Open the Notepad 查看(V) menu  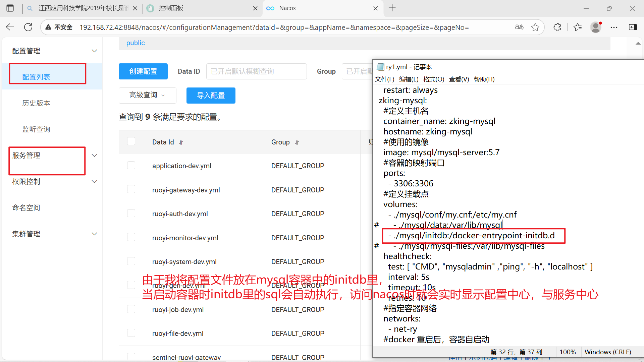tap(459, 79)
